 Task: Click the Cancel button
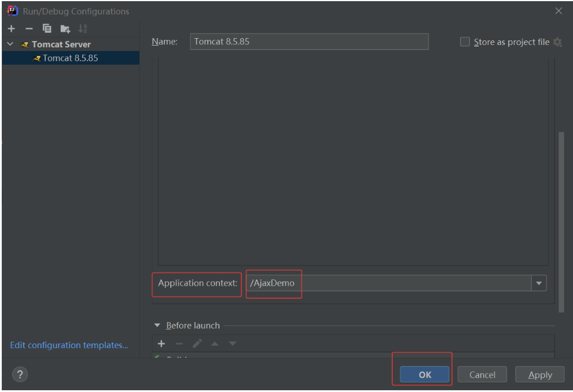pos(482,375)
